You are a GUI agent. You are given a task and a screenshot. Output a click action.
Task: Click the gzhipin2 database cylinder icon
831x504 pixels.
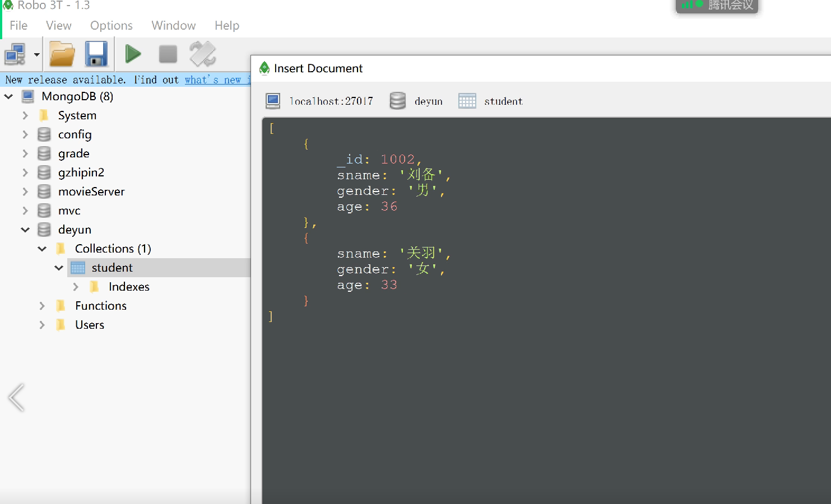(44, 172)
